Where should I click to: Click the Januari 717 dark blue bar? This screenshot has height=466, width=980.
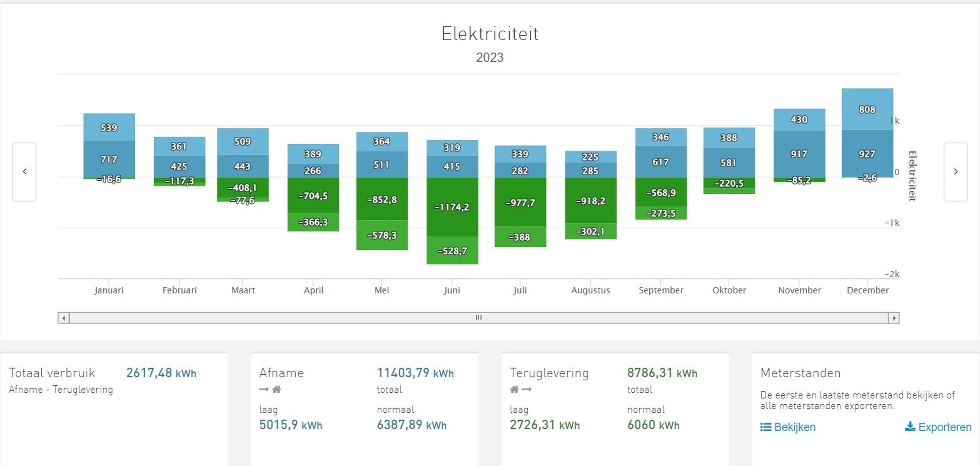tap(109, 159)
